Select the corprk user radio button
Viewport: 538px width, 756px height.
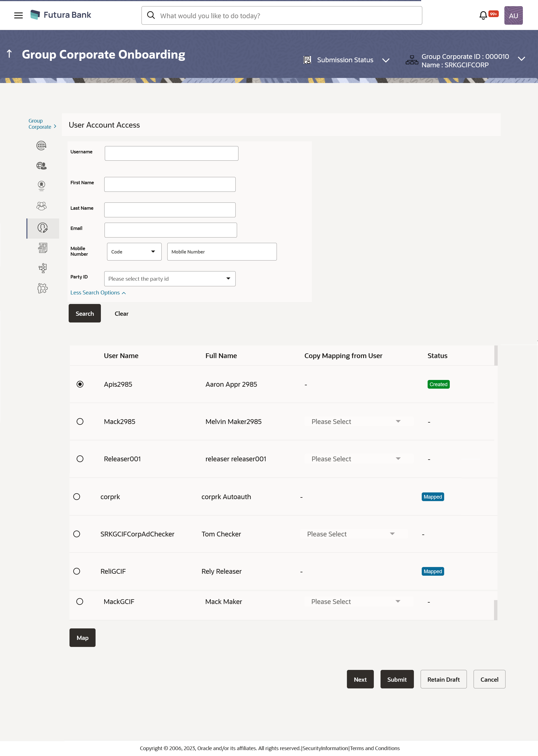76,497
